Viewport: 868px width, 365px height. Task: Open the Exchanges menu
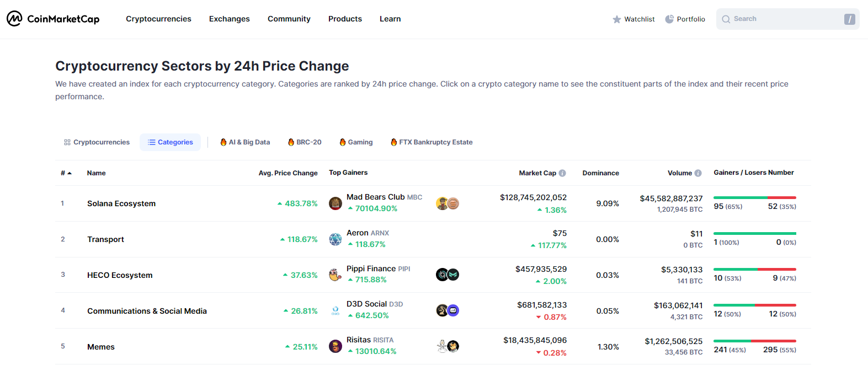(x=230, y=19)
